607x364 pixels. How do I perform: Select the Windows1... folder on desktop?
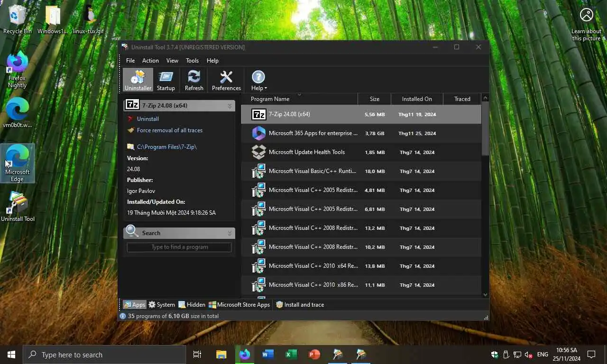pyautogui.click(x=53, y=19)
